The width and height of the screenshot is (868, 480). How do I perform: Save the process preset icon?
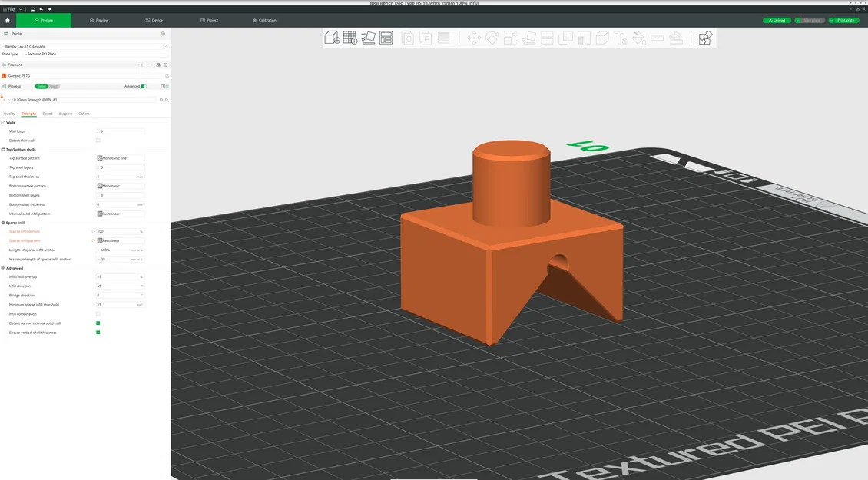pos(161,100)
